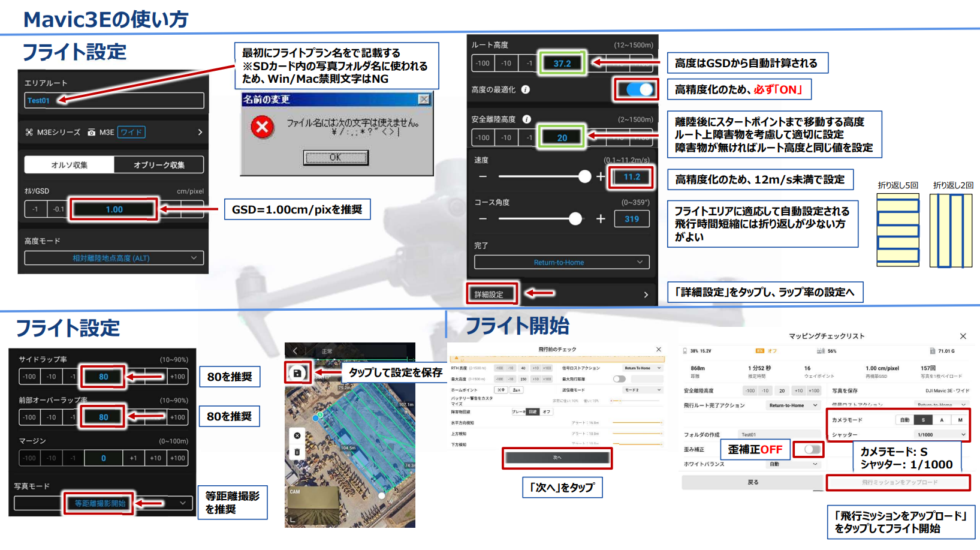Open the 完了 Return-to-Home dropdown
The image size is (980, 550).
click(562, 262)
